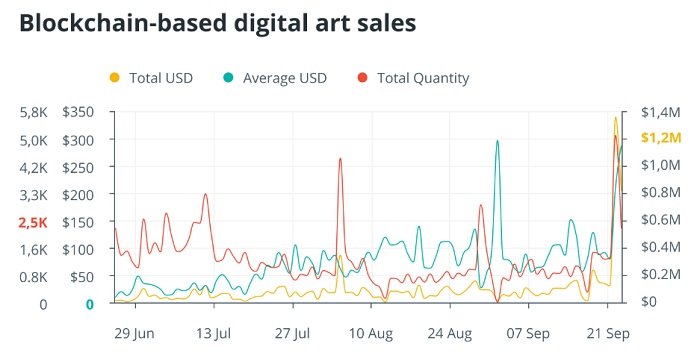Click the highlighted red 2,5K axis label
The image size is (700, 361).
click(x=33, y=223)
